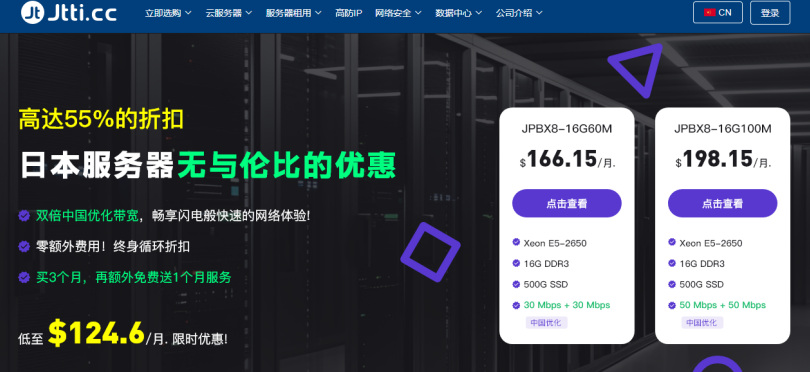
Task: Open the 立即选购 dropdown menu
Action: click(168, 13)
